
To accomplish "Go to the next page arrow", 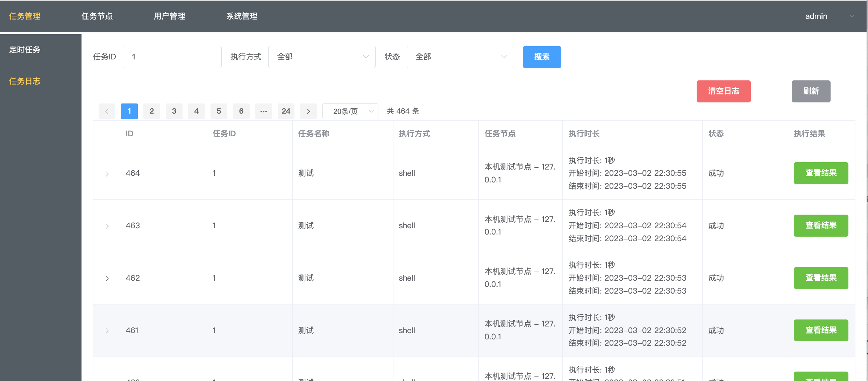I will click(x=308, y=111).
